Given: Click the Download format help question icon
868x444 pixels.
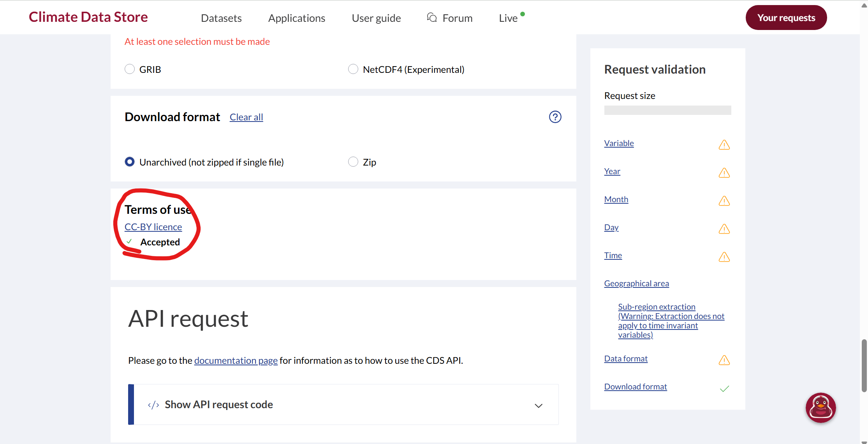Looking at the screenshot, I should click(555, 117).
